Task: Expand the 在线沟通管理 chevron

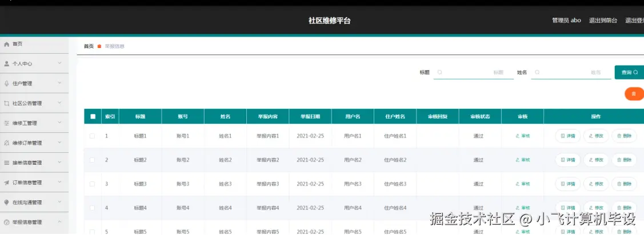Action: point(59,202)
